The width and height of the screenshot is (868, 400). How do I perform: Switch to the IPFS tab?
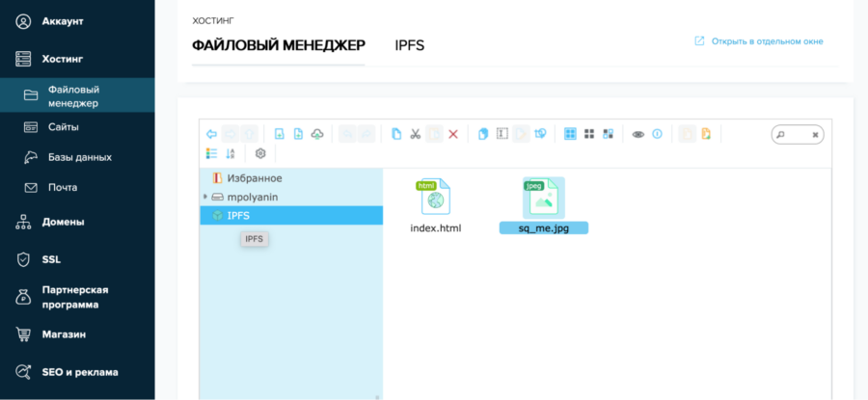409,45
